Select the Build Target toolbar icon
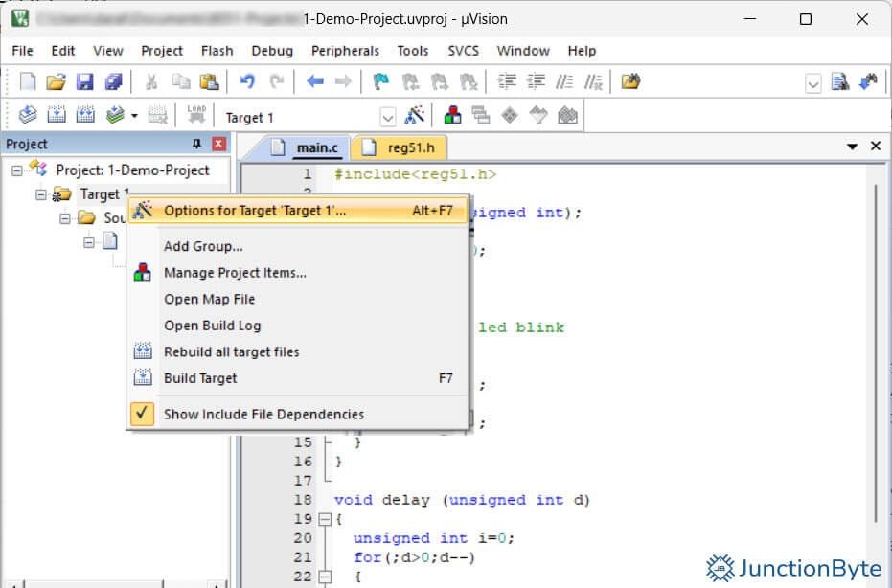This screenshot has height=588, width=892. pyautogui.click(x=58, y=116)
